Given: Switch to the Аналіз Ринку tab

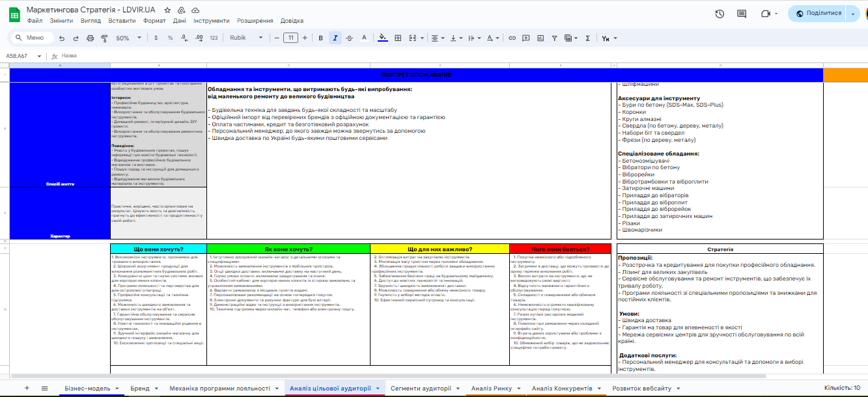Looking at the screenshot, I should coord(496,388).
